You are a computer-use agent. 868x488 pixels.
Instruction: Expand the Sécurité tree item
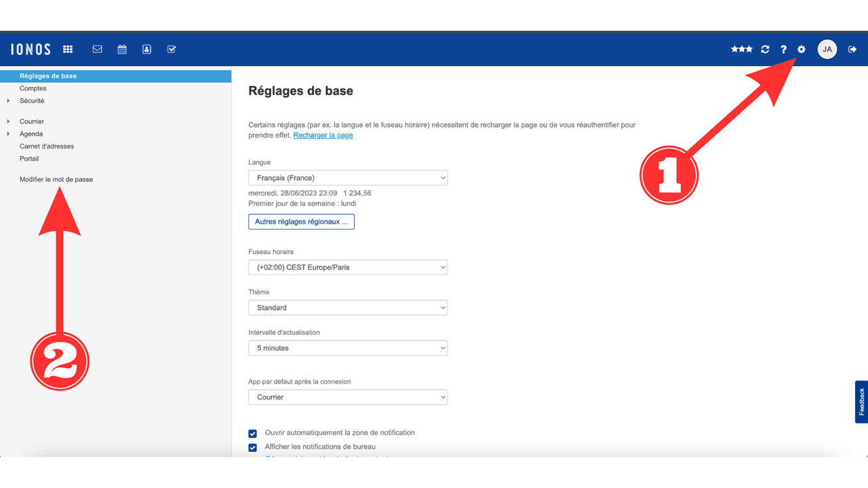pos(9,101)
